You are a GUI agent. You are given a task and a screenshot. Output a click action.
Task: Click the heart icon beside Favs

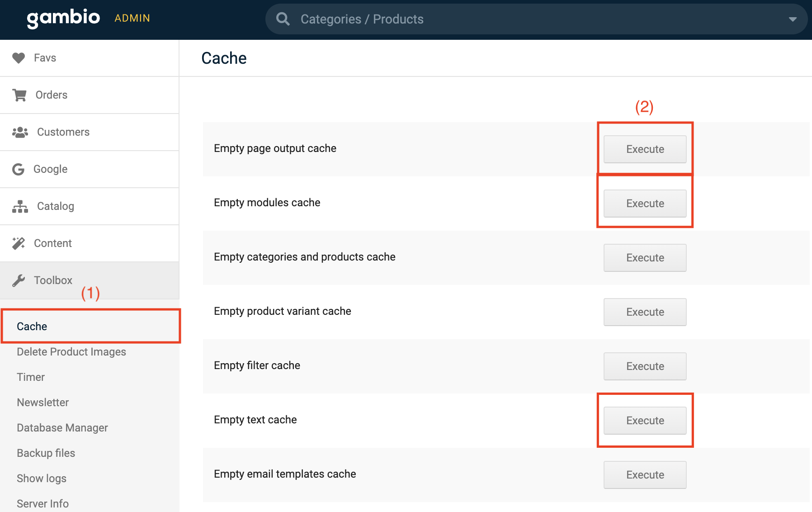[x=19, y=58]
